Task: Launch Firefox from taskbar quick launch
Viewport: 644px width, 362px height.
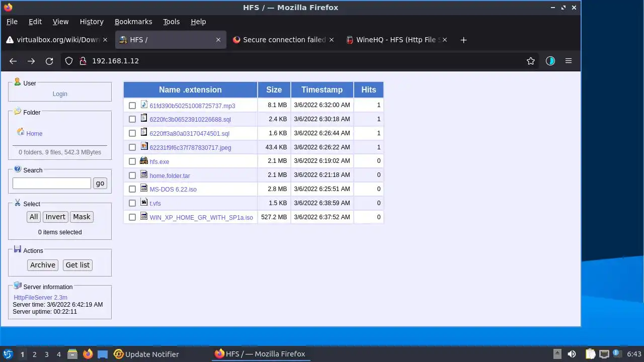Action: pyautogui.click(x=88, y=354)
